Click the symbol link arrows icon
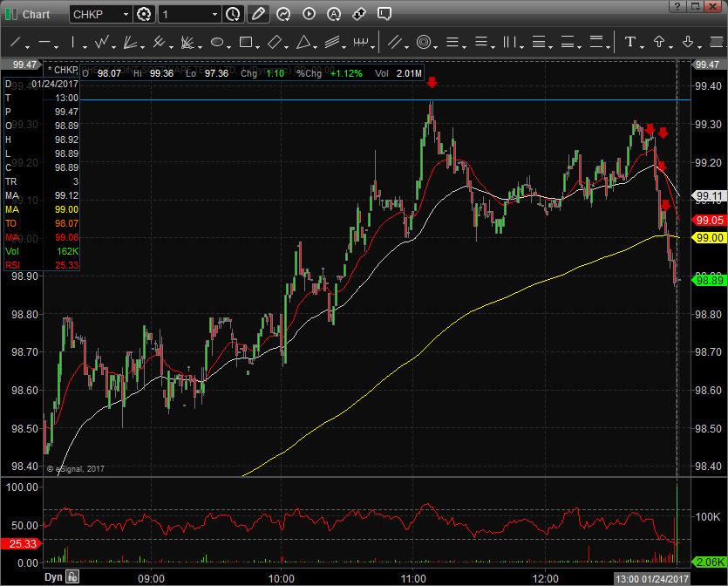Image resolution: width=728 pixels, height=586 pixels. click(x=359, y=15)
